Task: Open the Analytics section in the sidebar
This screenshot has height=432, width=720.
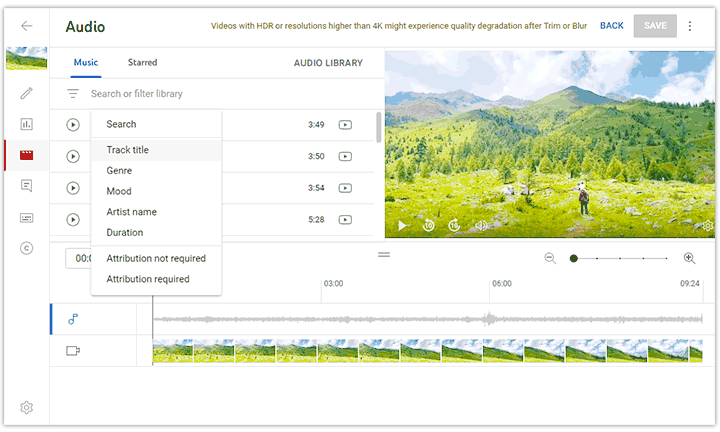Action: 26,124
